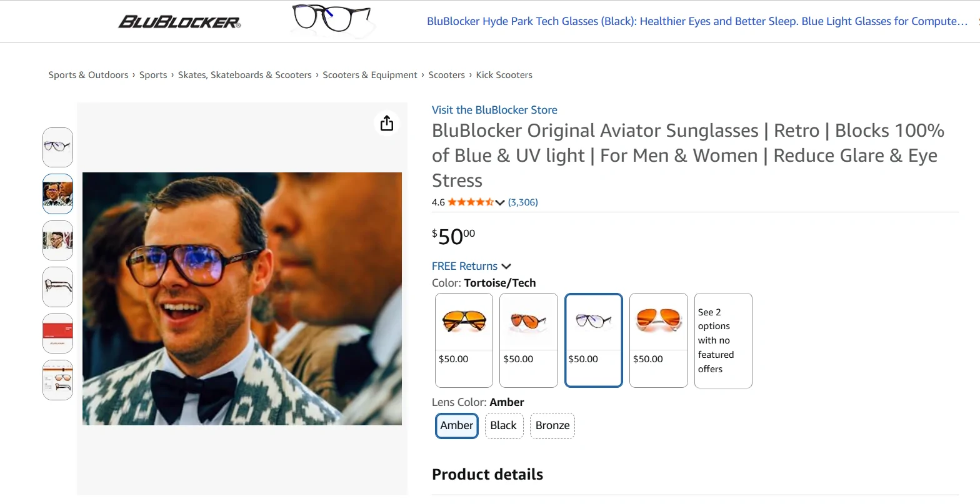Open the black Hyde Park glasses ad image

(331, 19)
